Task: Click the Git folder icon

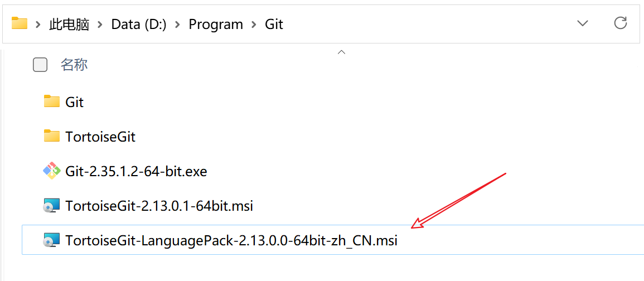Action: coord(52,101)
